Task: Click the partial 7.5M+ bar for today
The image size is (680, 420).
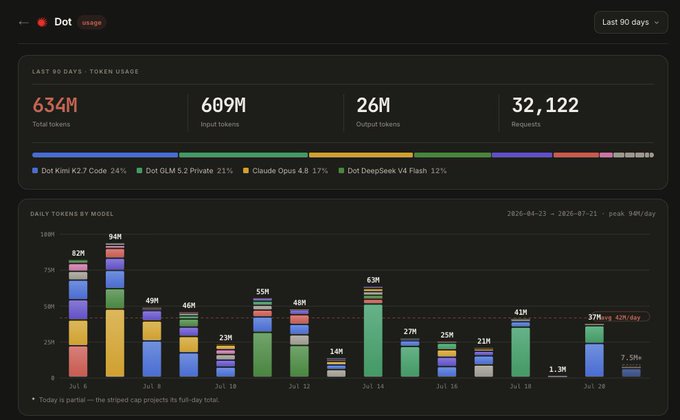Action: (x=631, y=371)
